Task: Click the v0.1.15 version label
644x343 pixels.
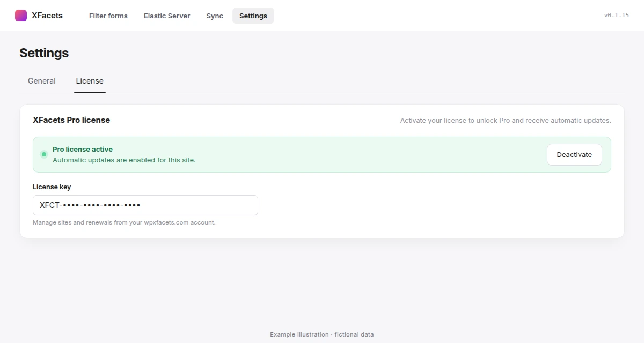Action: [617, 16]
